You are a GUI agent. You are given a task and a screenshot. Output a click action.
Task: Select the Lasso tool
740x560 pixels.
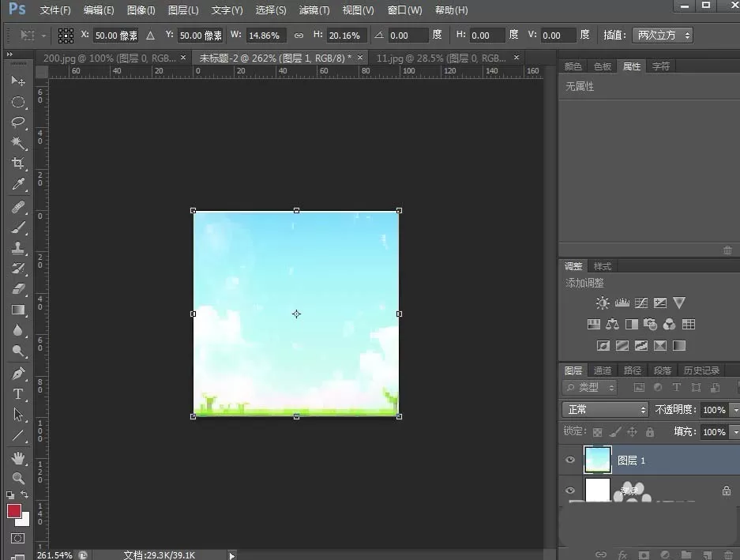point(18,122)
